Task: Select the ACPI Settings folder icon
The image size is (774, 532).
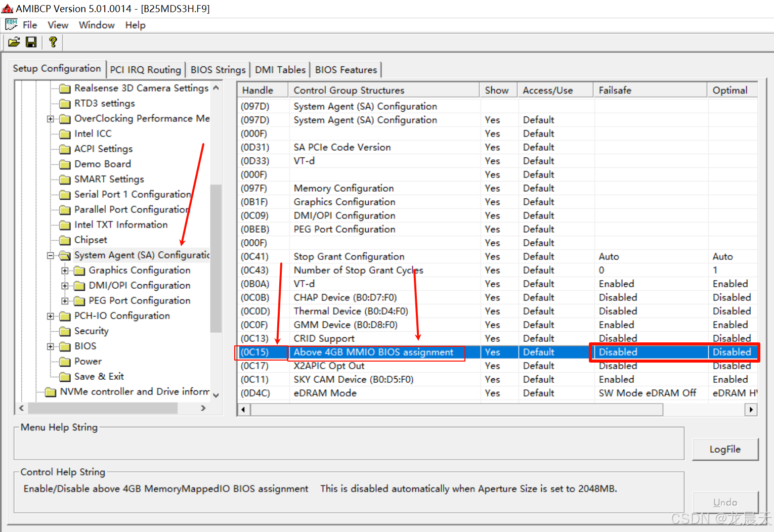Action: coord(65,149)
